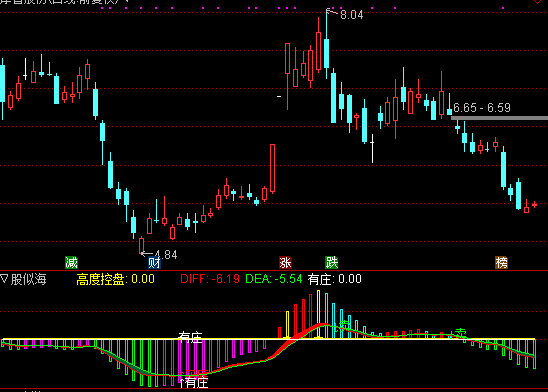Select the 6.65 - 6.59 gap price label

point(482,108)
